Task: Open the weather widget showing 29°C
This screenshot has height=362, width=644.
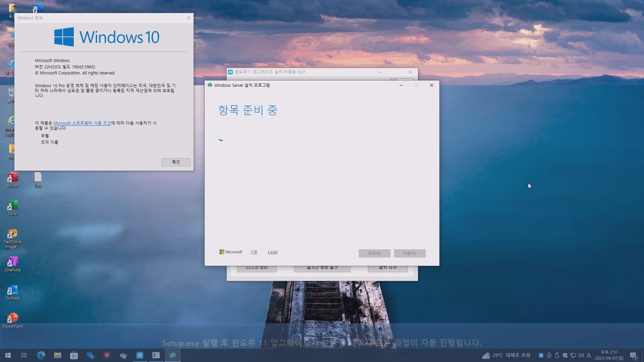Action: point(506,355)
